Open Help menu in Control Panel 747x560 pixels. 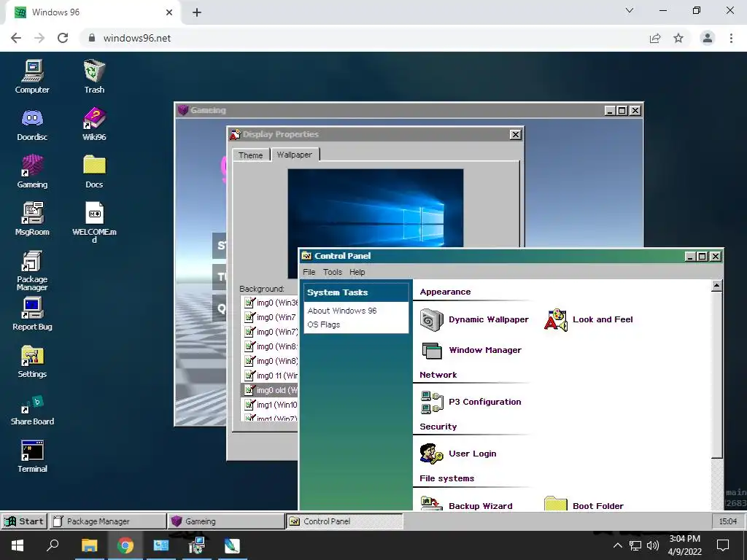[x=357, y=272]
